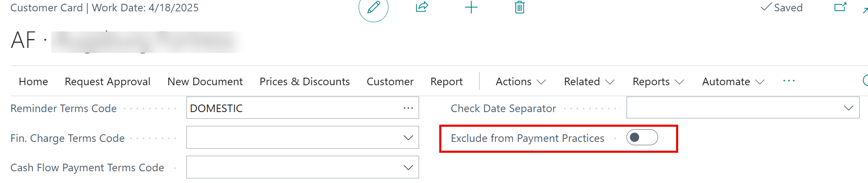Click Reminder Terms Code field with DOMESTIC
The image size is (868, 183).
click(x=302, y=108)
